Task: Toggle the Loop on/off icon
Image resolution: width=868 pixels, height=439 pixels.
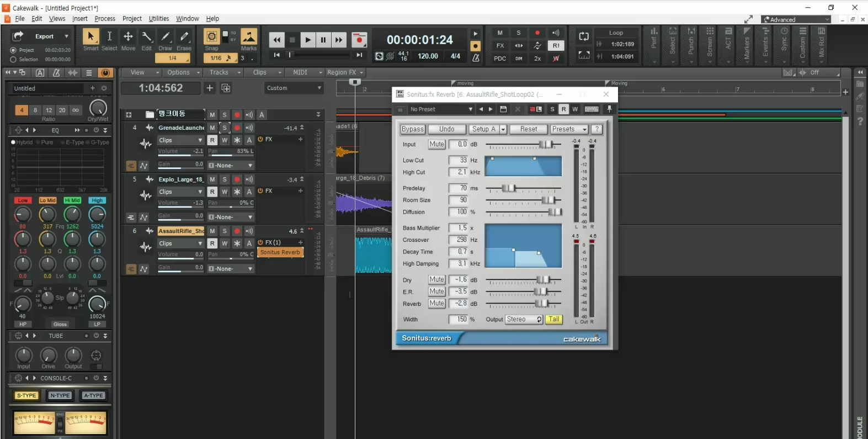Action: (584, 36)
